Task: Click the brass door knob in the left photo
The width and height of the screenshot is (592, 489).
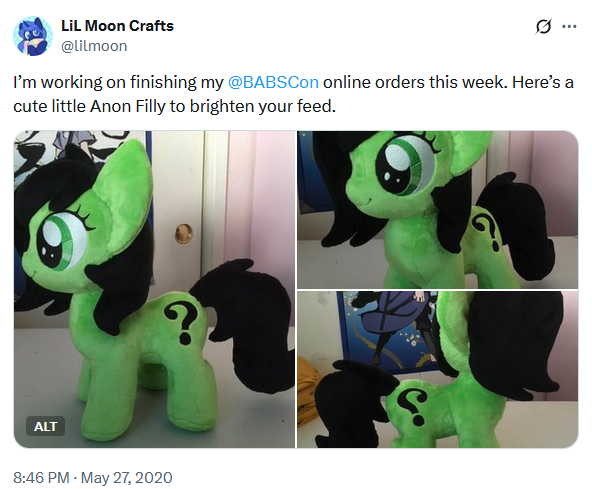Action: point(183,233)
